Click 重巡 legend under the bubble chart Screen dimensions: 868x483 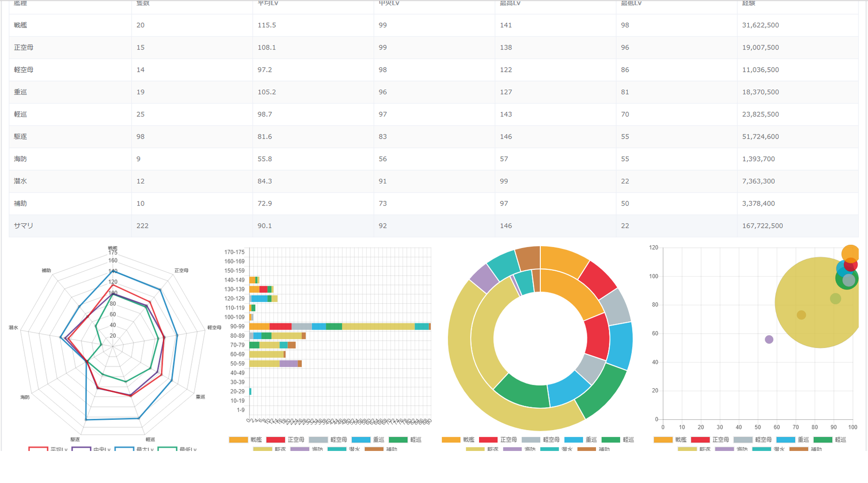[793, 440]
